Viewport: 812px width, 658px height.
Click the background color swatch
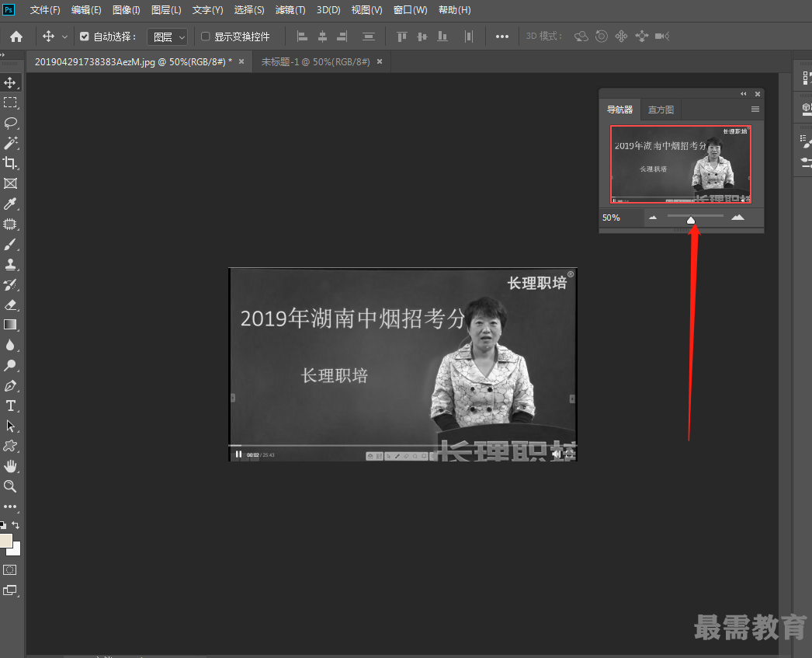click(16, 551)
